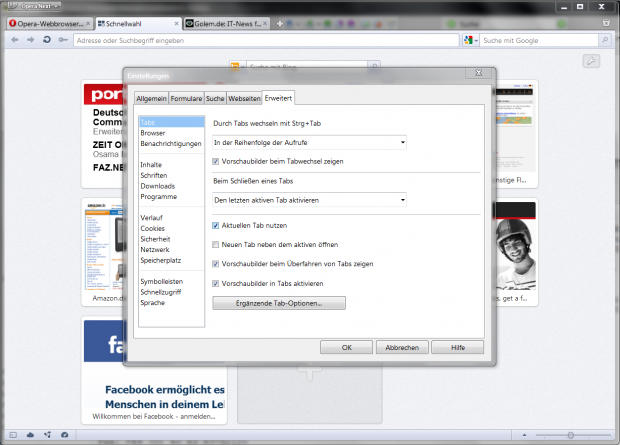Click the OK button

point(346,347)
